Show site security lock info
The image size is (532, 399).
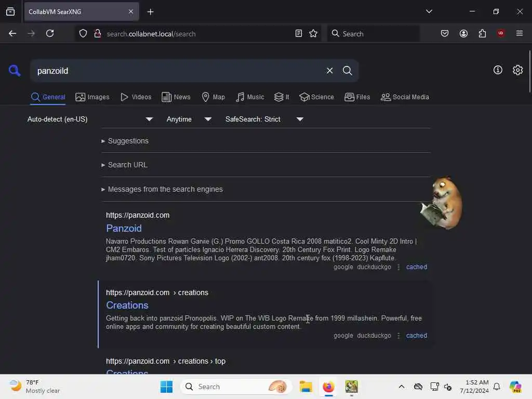98,33
